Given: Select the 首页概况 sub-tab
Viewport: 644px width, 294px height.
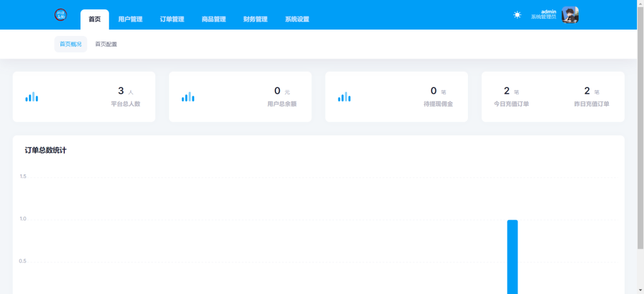Looking at the screenshot, I should [70, 45].
